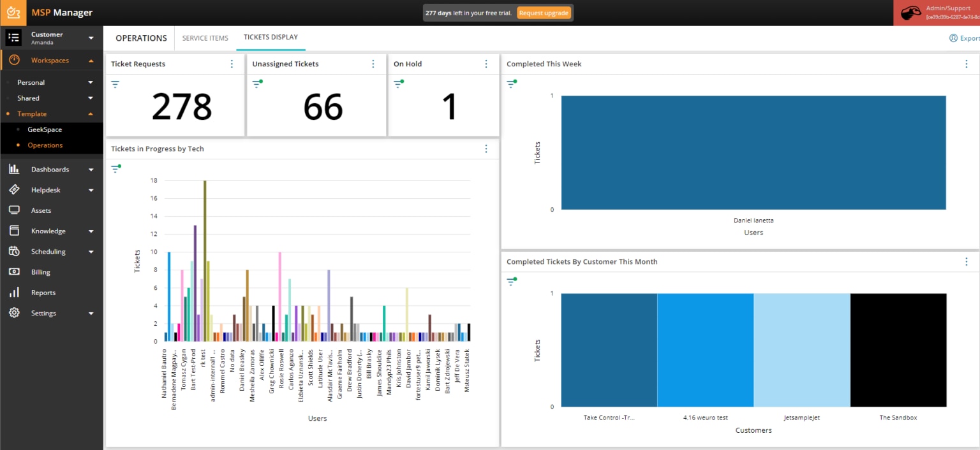This screenshot has height=450, width=980.
Task: Toggle the active filter on Unassigned Tickets
Action: [x=256, y=83]
